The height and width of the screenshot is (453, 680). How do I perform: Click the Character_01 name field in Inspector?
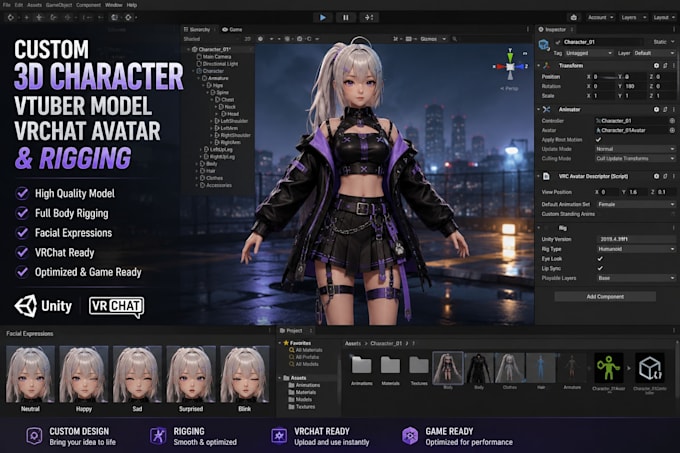603,42
